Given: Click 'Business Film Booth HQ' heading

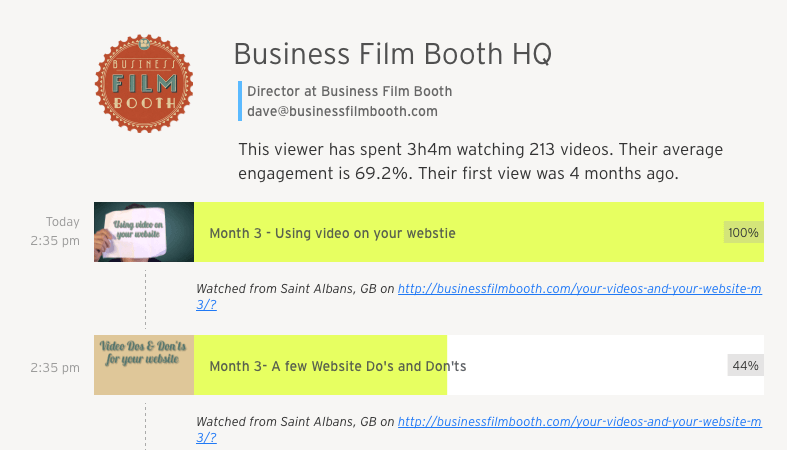Looking at the screenshot, I should point(392,54).
